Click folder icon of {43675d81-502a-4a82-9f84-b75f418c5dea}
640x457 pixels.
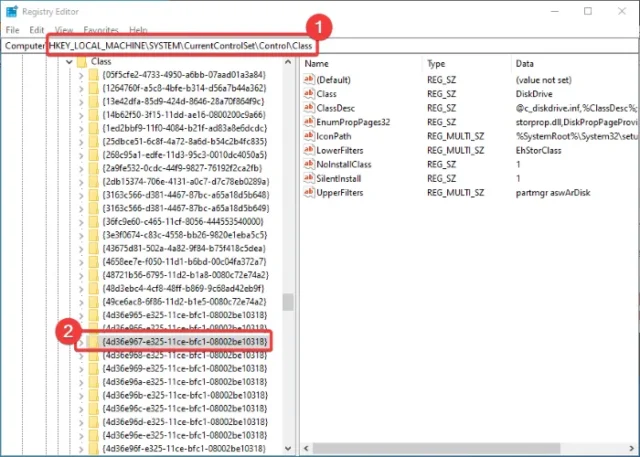tap(94, 248)
